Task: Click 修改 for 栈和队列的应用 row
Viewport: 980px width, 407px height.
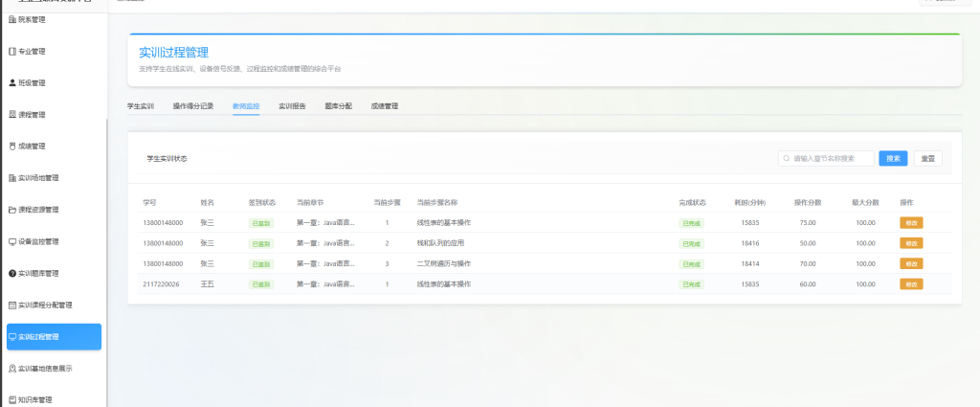Action: (x=911, y=243)
